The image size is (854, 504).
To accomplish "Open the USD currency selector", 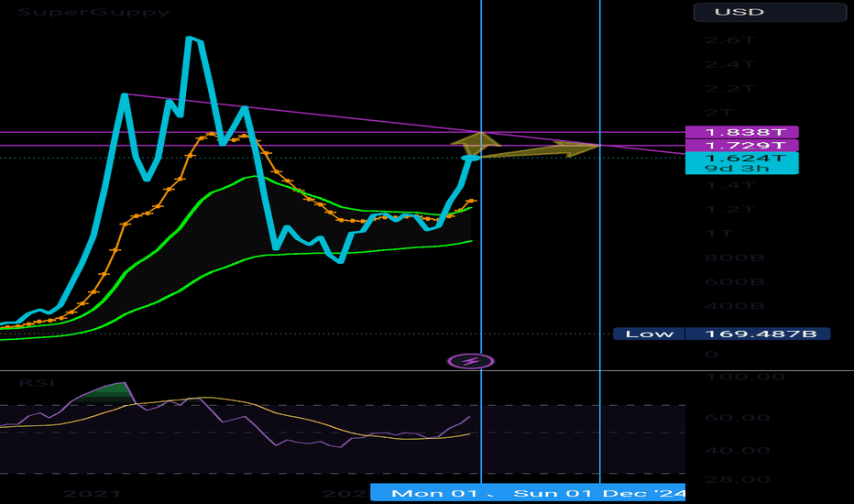I will (x=770, y=12).
